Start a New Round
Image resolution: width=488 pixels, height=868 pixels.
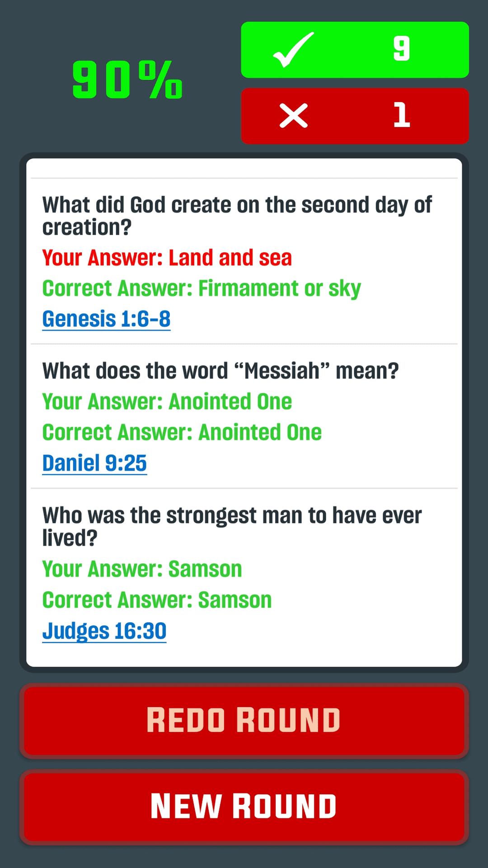point(244,807)
